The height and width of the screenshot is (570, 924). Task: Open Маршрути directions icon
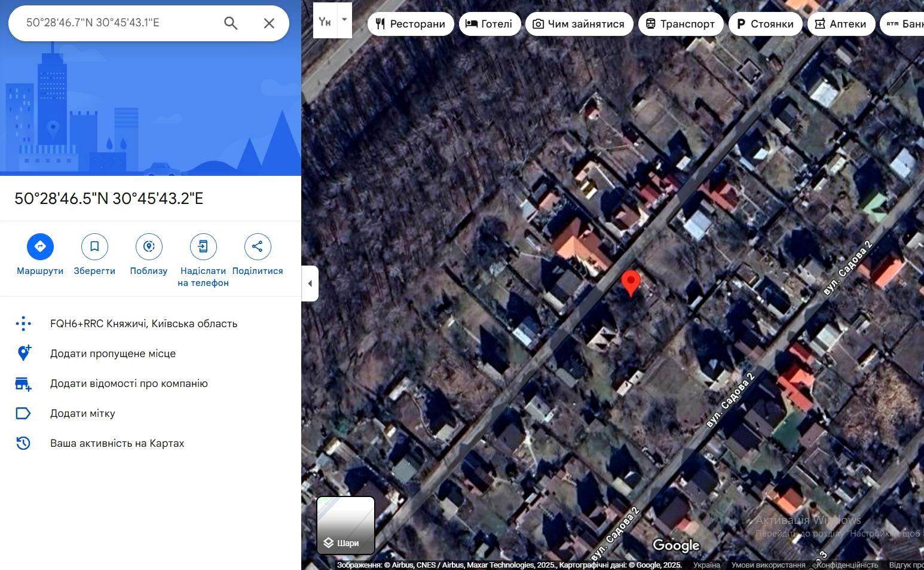[x=40, y=246]
